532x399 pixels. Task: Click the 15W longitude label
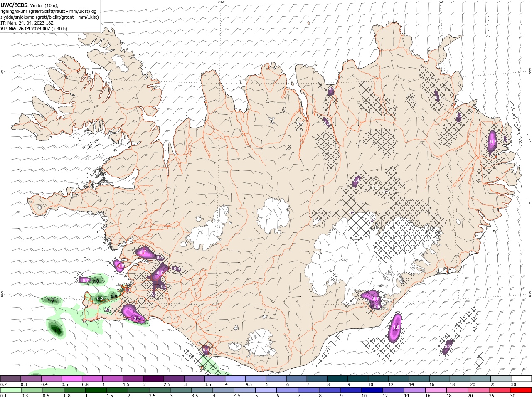tap(440, 2)
